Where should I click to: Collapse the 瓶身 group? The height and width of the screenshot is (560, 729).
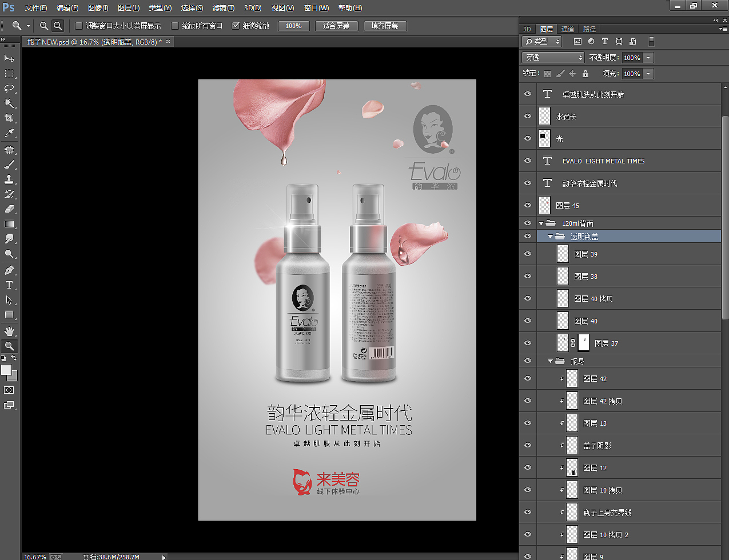pyautogui.click(x=550, y=361)
